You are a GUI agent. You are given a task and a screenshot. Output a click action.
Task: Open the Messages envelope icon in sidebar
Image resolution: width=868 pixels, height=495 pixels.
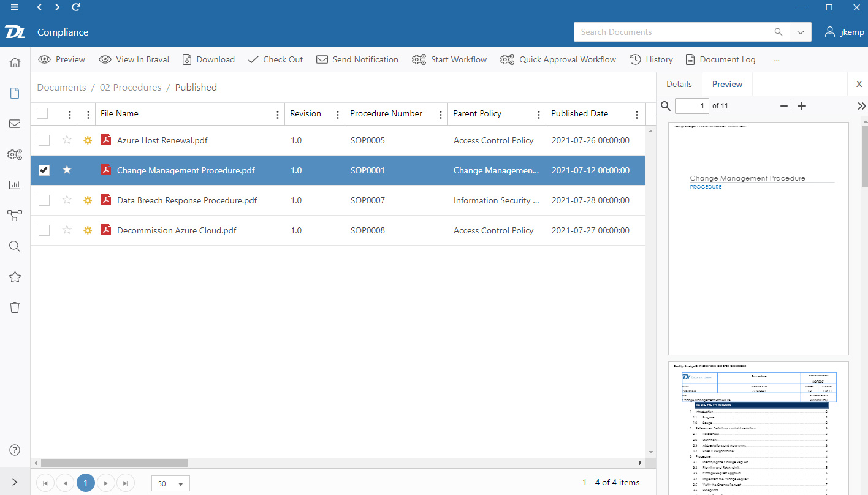click(x=14, y=123)
